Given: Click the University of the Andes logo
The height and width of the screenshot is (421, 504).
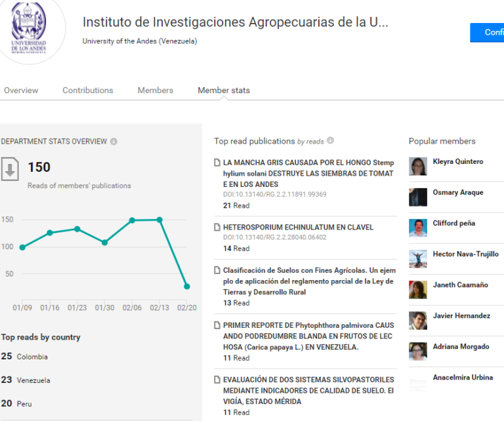Looking at the screenshot, I should pyautogui.click(x=29, y=28).
